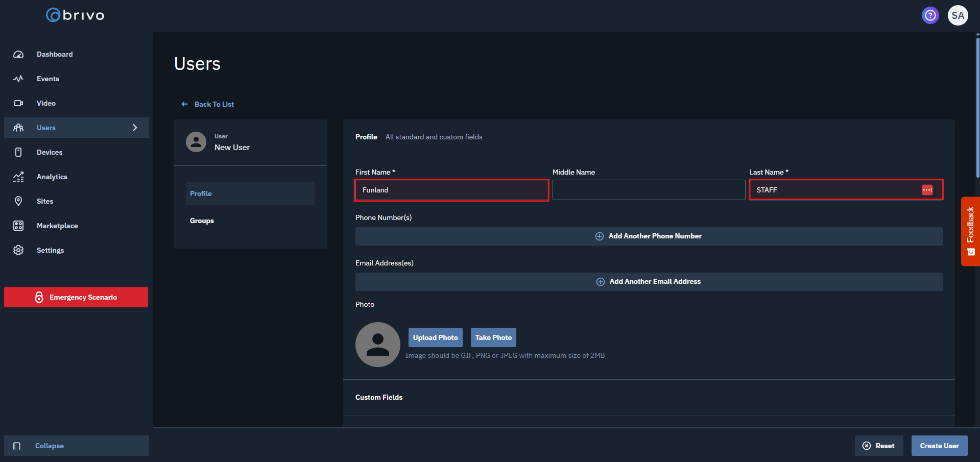Viewport: 980px width, 462px height.
Task: Click the Dashboard gauge icon
Action: [18, 54]
